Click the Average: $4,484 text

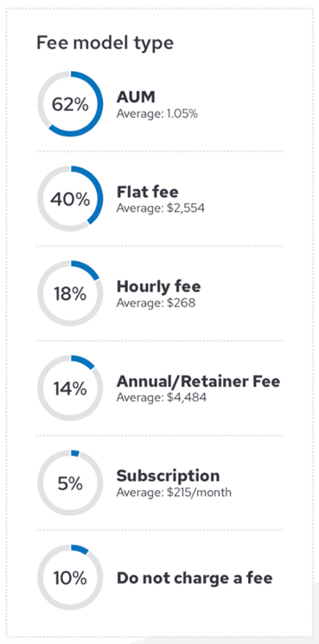click(162, 398)
